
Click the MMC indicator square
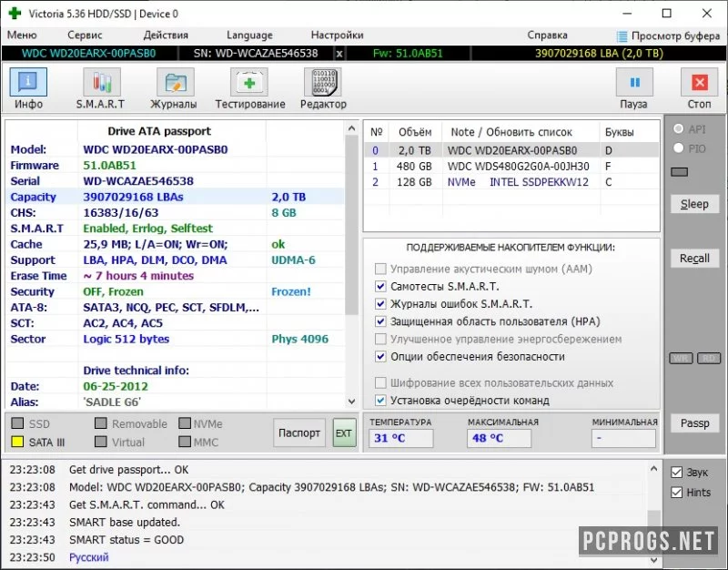pyautogui.click(x=185, y=442)
